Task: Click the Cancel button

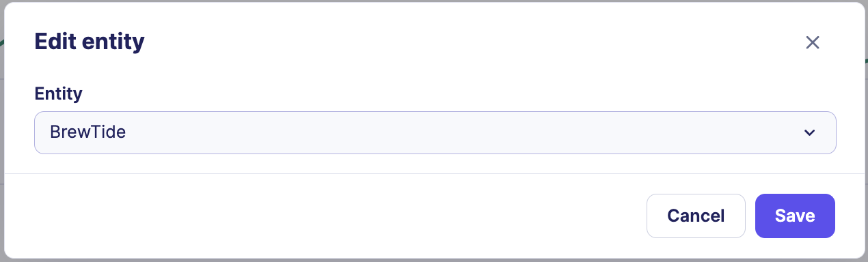Action: click(696, 216)
